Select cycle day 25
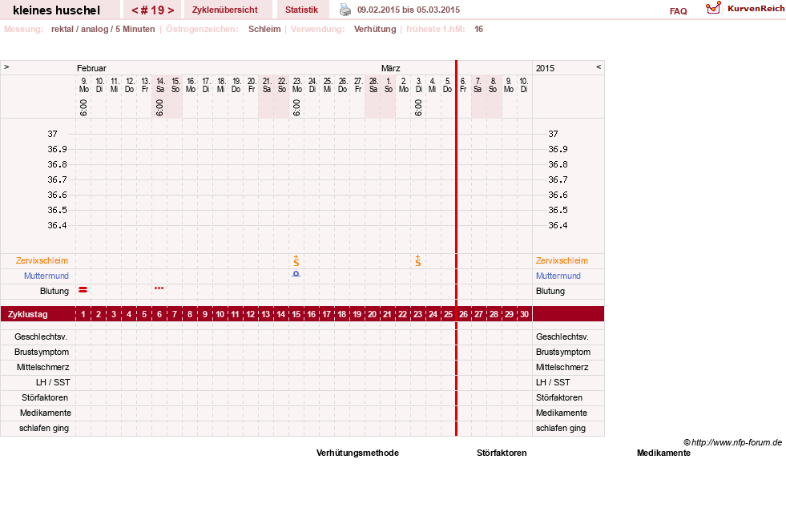Viewport: 786px width, 532px height. coord(448,314)
